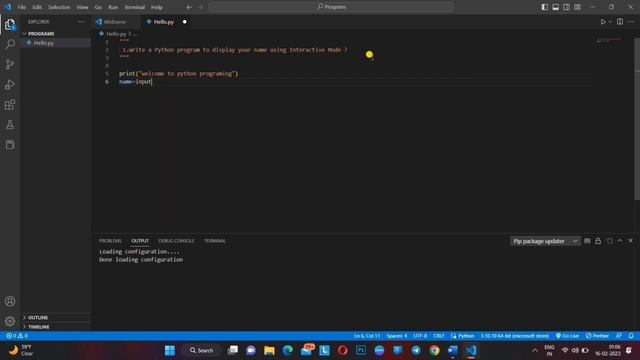The height and width of the screenshot is (360, 640).
Task: Run the Python file with play button
Action: coord(602,22)
